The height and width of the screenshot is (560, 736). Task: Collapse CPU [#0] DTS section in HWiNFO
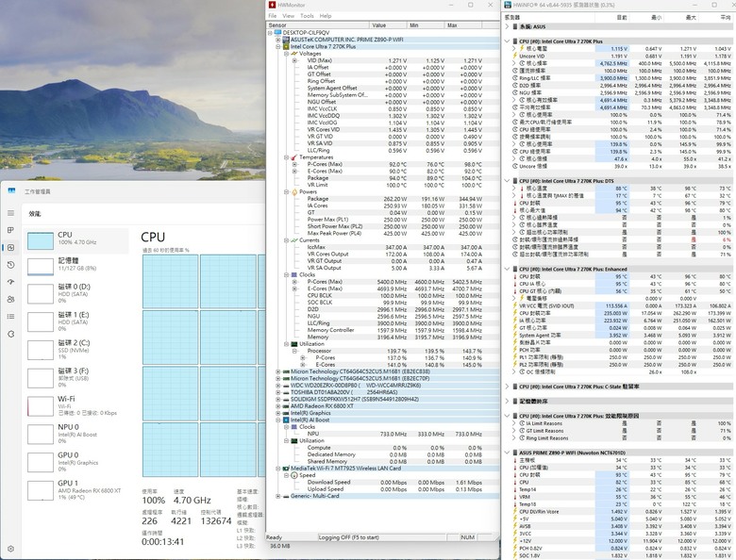click(507, 181)
